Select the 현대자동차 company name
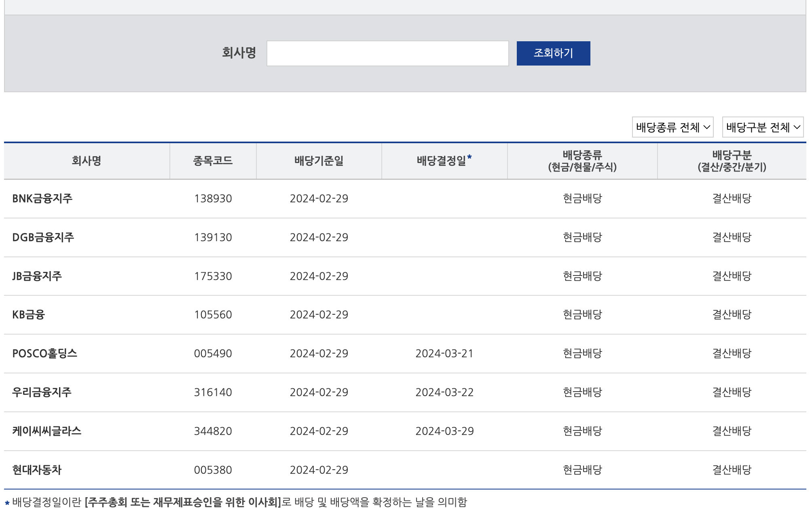812x517 pixels. tap(37, 470)
